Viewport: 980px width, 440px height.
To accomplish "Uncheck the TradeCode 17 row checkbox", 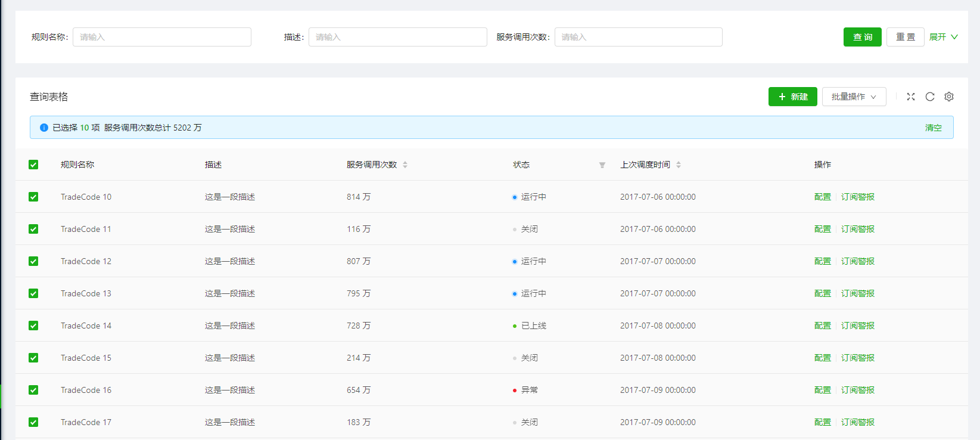I will click(33, 422).
